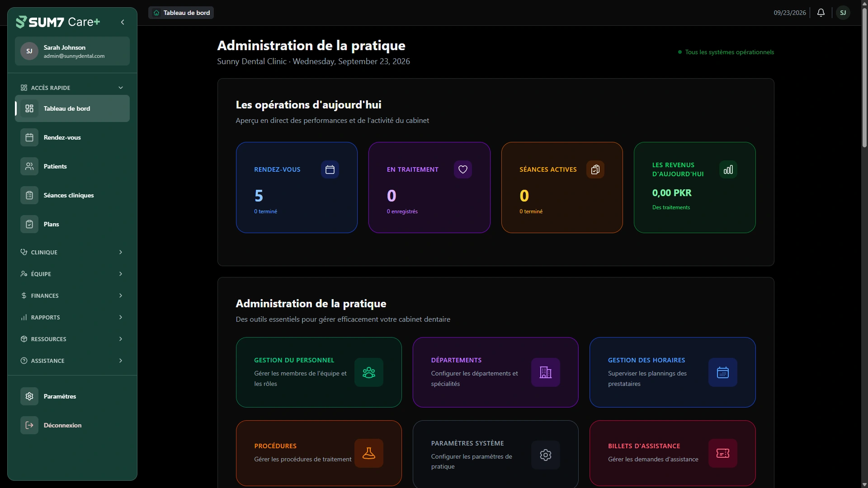Click the revenue bar chart icon
The image size is (868, 488).
point(728,169)
